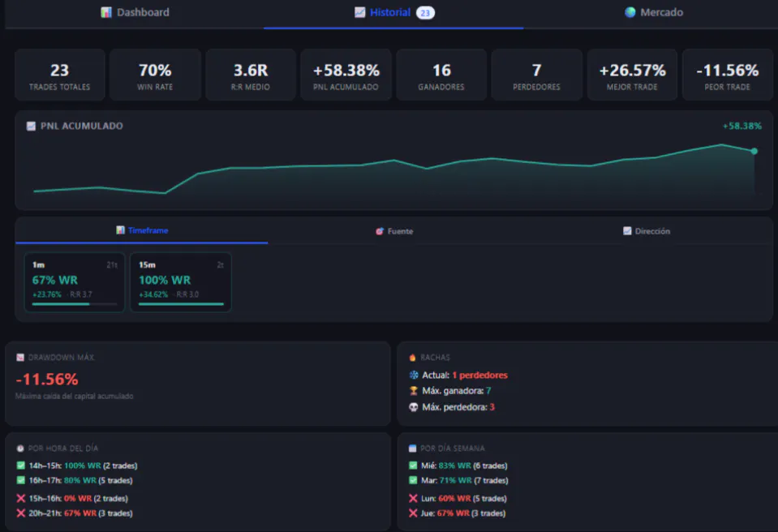Click the 100% WR text in 15m card
Screen dimensions: 778x532
165,280
